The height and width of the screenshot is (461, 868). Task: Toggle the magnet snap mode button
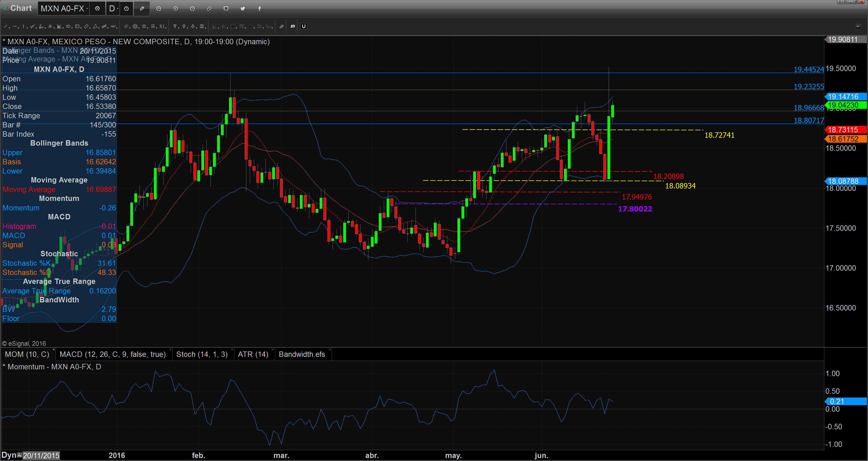pyautogui.click(x=304, y=26)
